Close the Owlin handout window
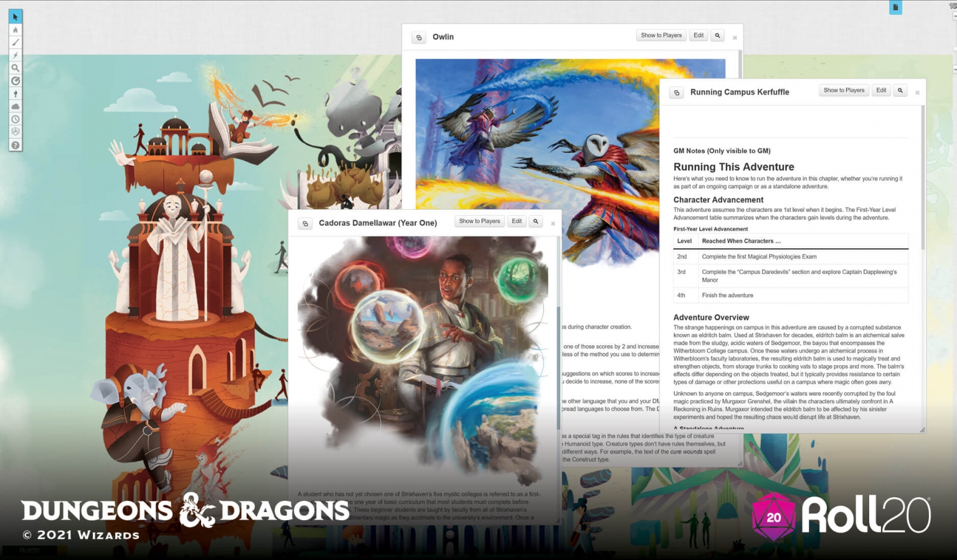 (x=735, y=38)
